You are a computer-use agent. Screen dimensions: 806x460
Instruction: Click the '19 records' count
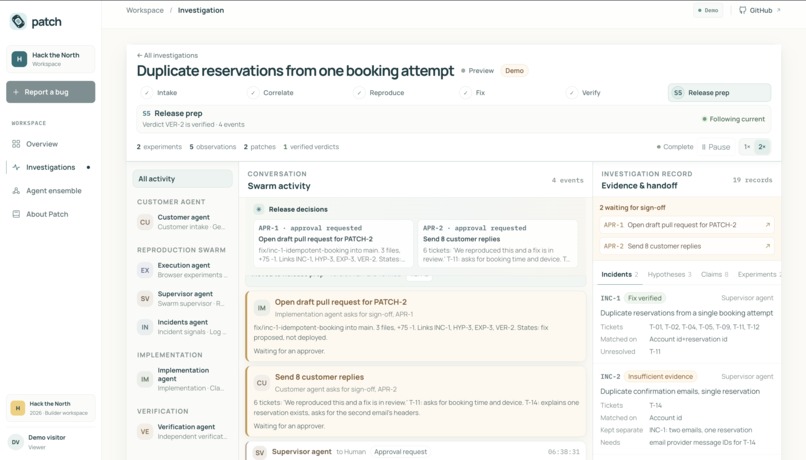(x=753, y=180)
